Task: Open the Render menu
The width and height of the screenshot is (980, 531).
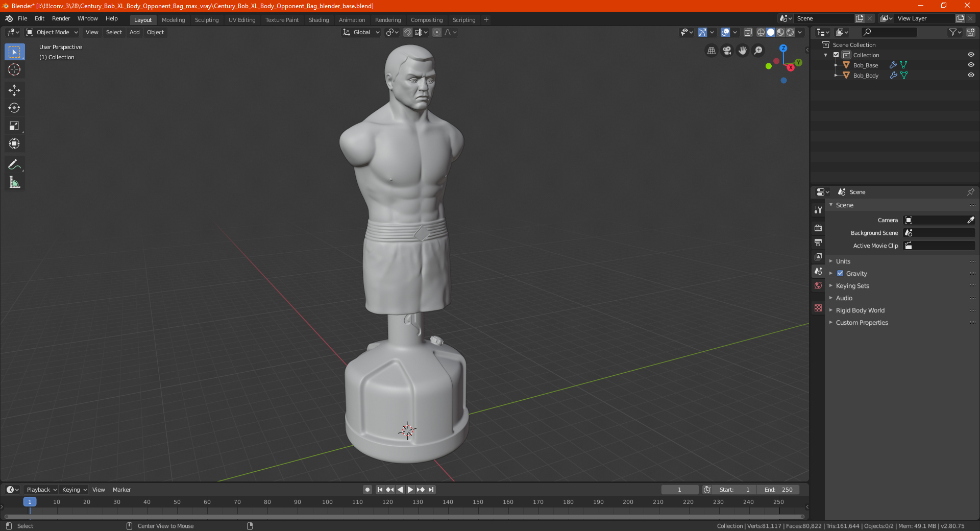Action: pos(61,18)
